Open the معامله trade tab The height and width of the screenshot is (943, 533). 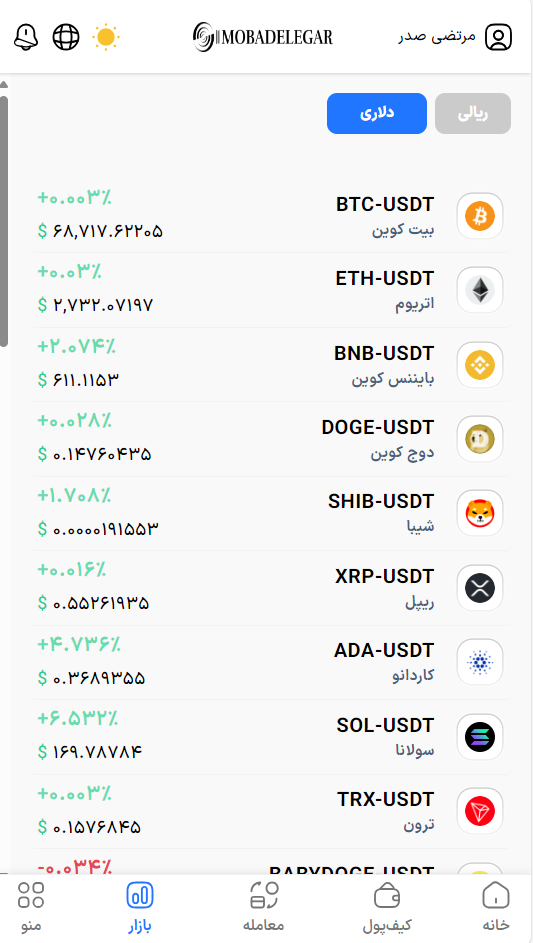[263, 908]
